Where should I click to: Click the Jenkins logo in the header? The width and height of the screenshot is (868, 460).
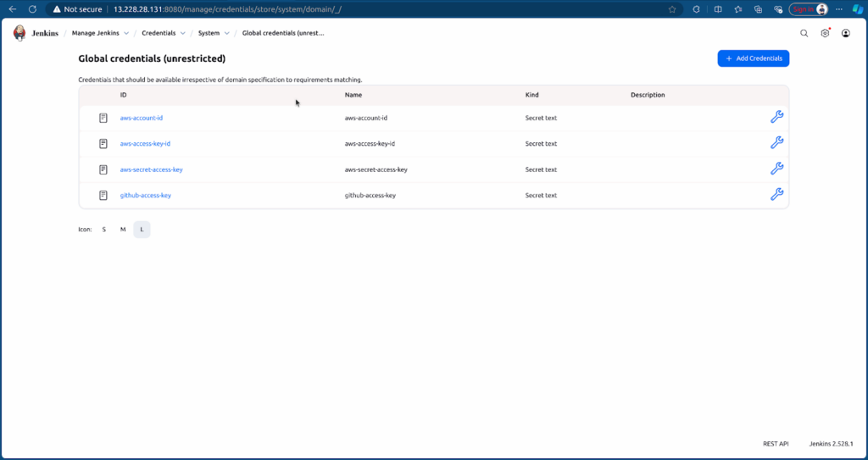[19, 33]
